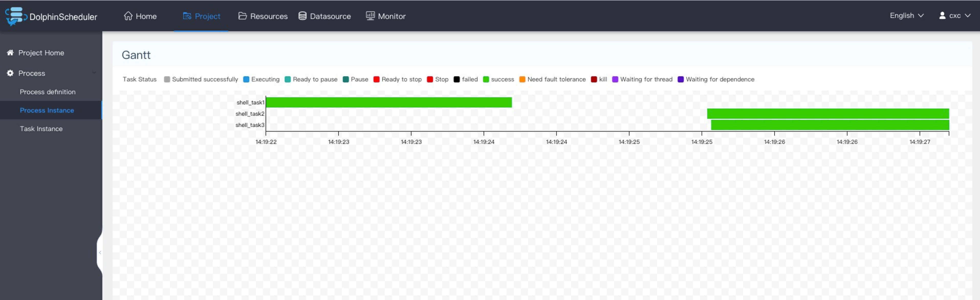Click the Project icon in navbar
The image size is (980, 300).
pyautogui.click(x=187, y=16)
